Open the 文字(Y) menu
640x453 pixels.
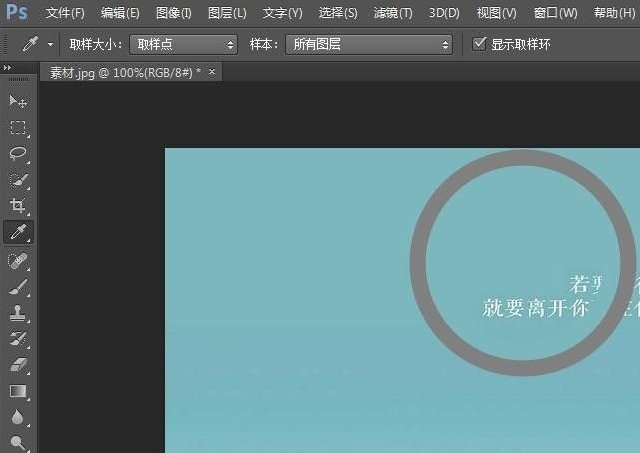point(282,13)
